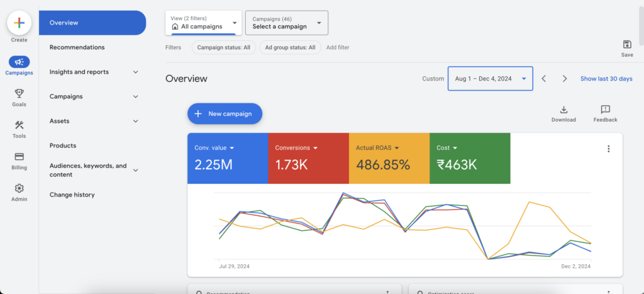Open the date range picker dropdown

coord(490,79)
